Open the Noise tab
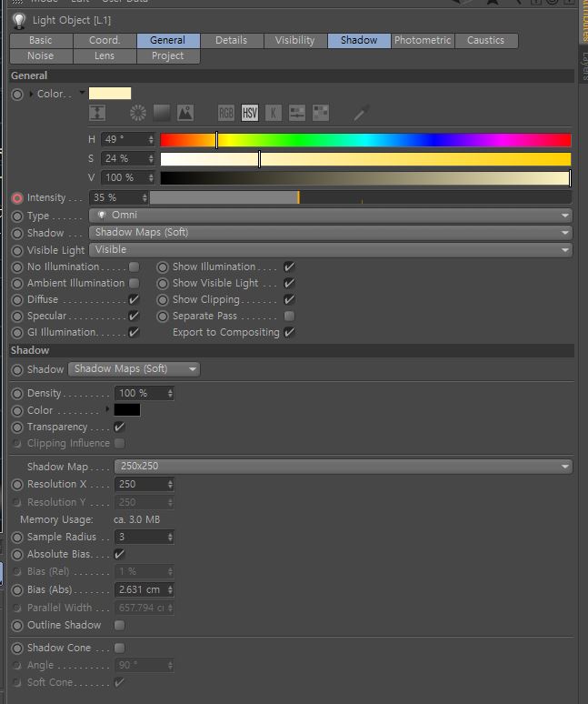Viewport: 588px width, 704px height. (41, 56)
